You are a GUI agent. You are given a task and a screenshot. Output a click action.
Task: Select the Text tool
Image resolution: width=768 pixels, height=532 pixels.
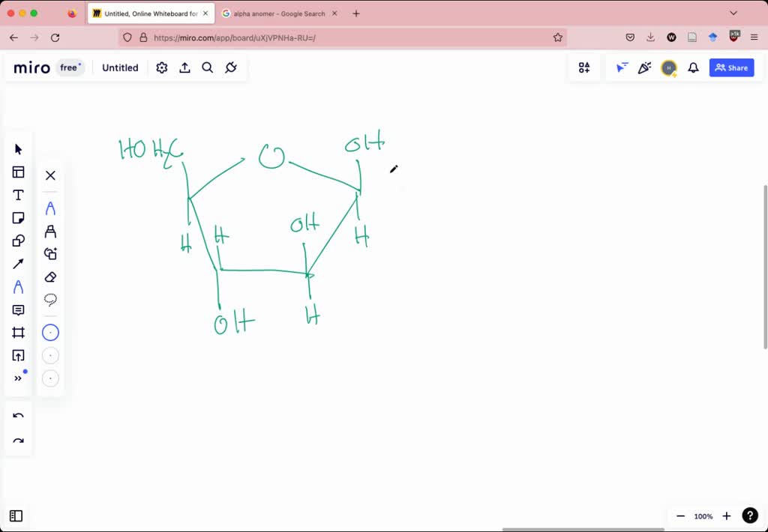point(18,194)
